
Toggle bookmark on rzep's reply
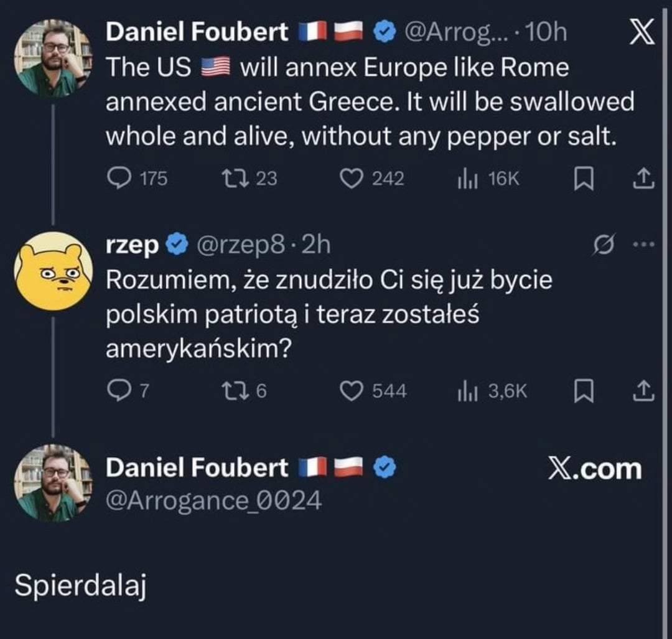[582, 391]
